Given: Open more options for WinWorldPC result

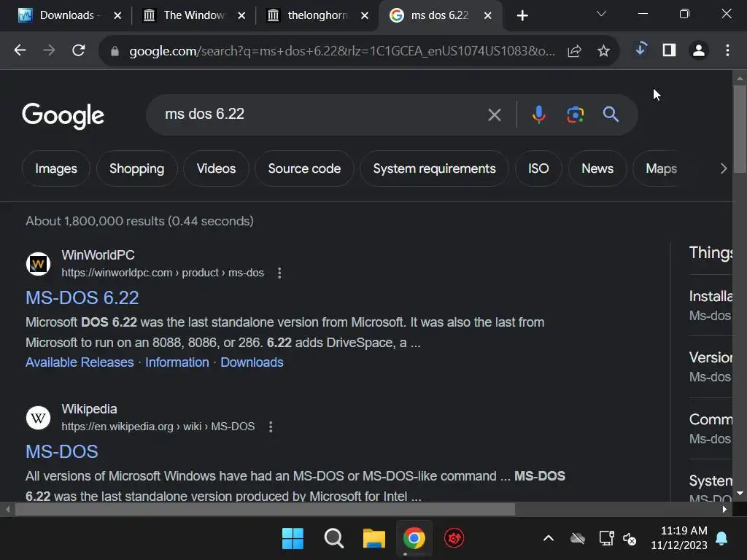Looking at the screenshot, I should click(x=279, y=273).
